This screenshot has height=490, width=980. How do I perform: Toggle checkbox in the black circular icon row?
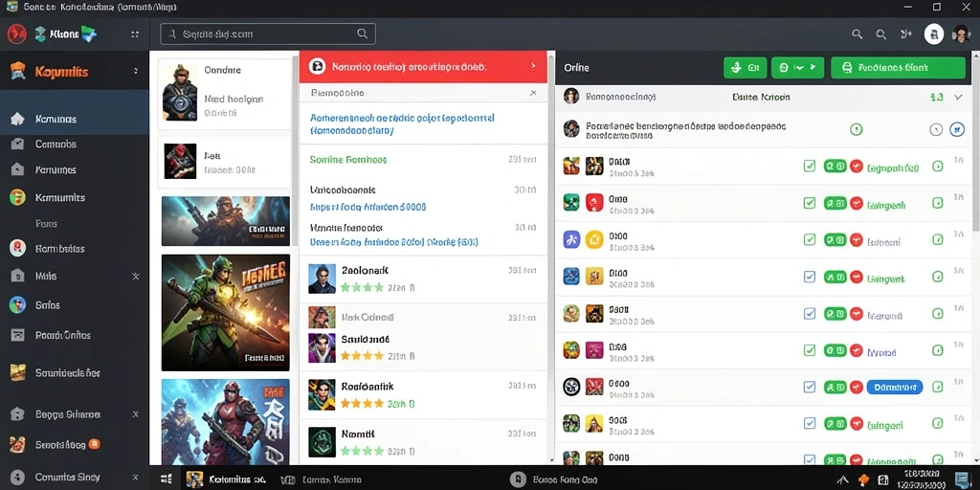coord(810,387)
